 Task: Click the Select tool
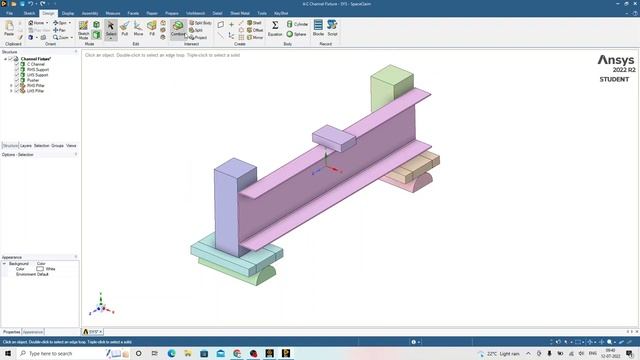point(111,29)
